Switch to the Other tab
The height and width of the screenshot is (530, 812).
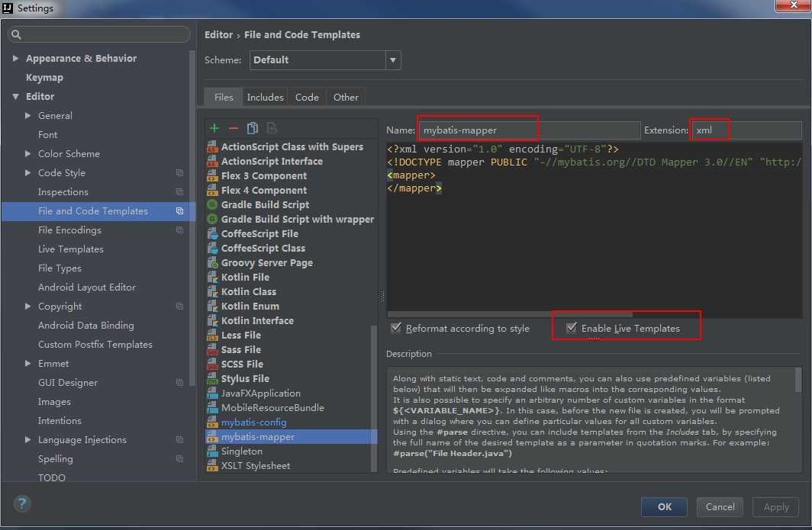point(346,98)
